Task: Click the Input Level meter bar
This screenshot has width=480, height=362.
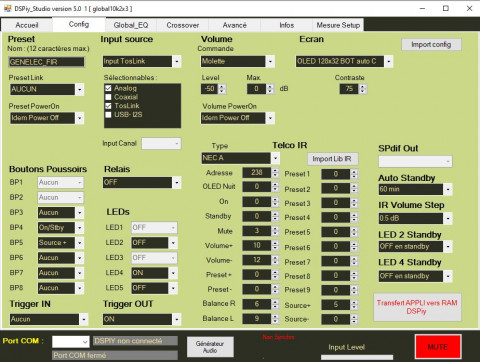Action: click(x=357, y=357)
